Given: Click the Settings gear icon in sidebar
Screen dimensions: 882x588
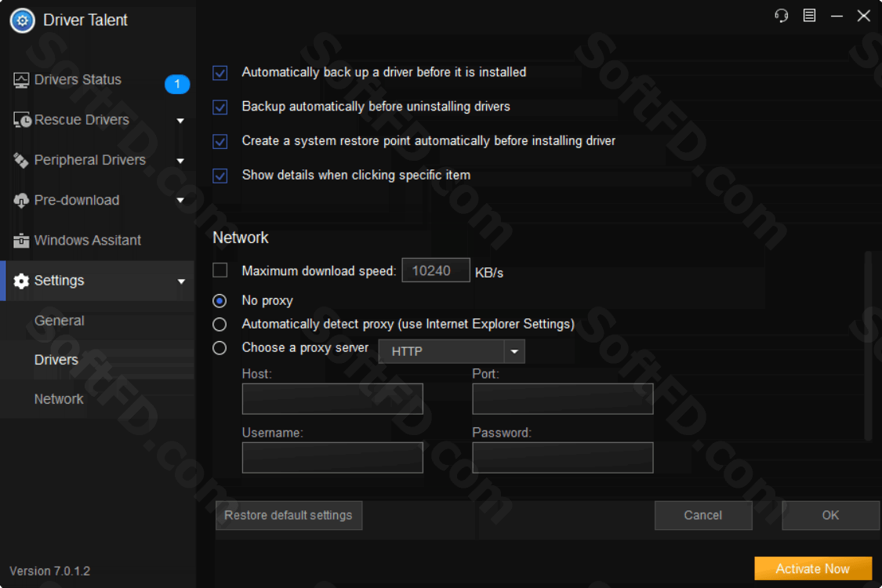Looking at the screenshot, I should 21,281.
